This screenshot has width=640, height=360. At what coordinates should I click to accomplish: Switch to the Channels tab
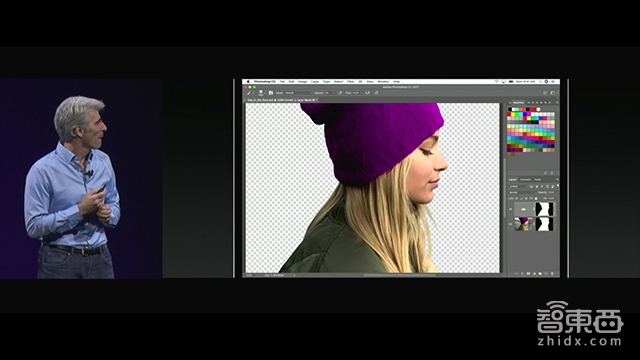tap(525, 180)
